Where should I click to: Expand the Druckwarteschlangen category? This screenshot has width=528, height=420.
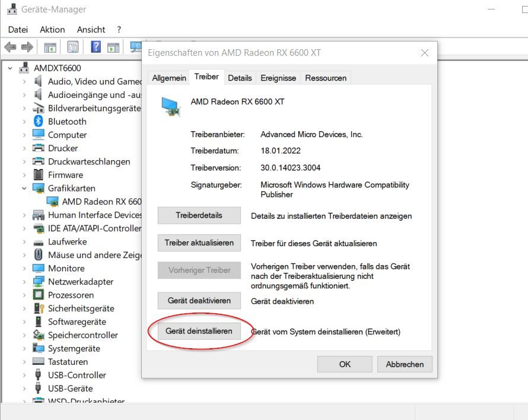tap(24, 162)
